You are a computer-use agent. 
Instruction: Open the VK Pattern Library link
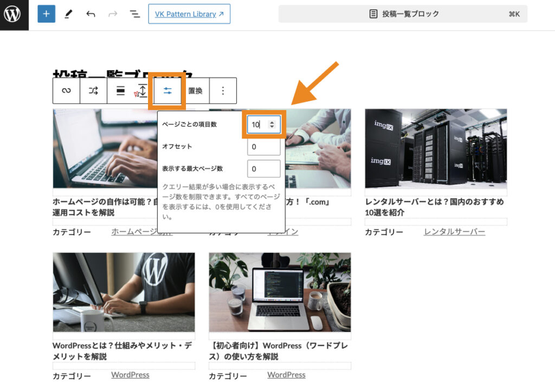[189, 14]
